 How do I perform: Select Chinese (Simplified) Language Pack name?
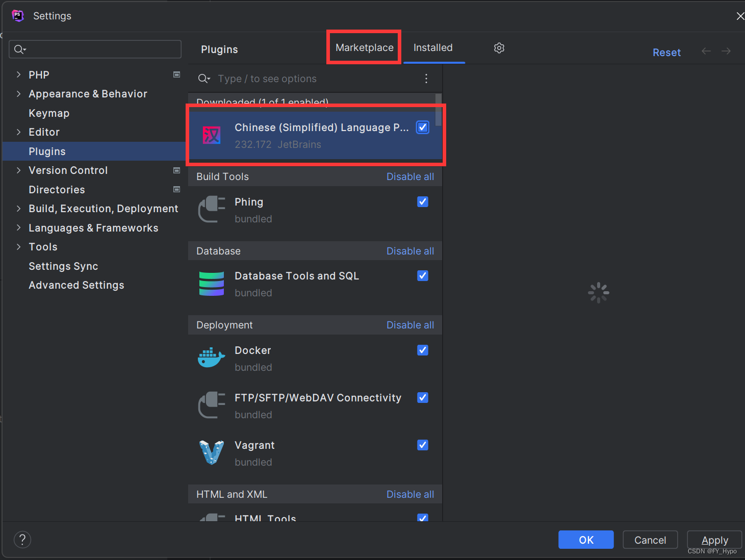tap(322, 128)
